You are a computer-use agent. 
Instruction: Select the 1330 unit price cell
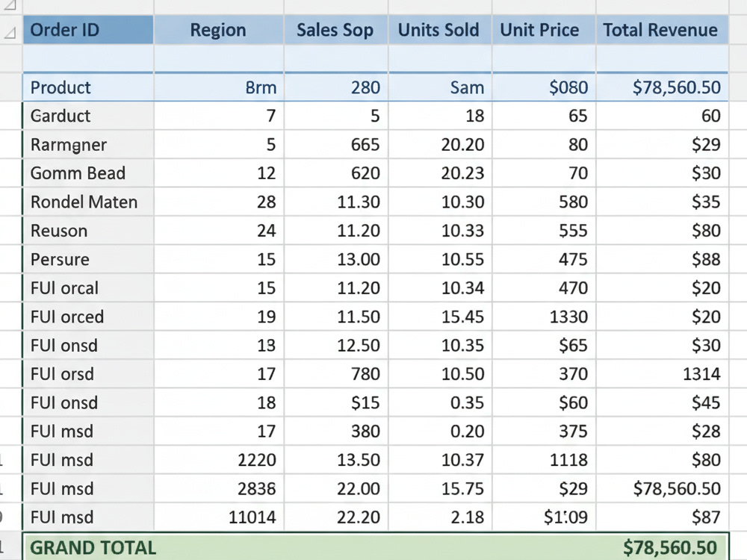pos(544,317)
